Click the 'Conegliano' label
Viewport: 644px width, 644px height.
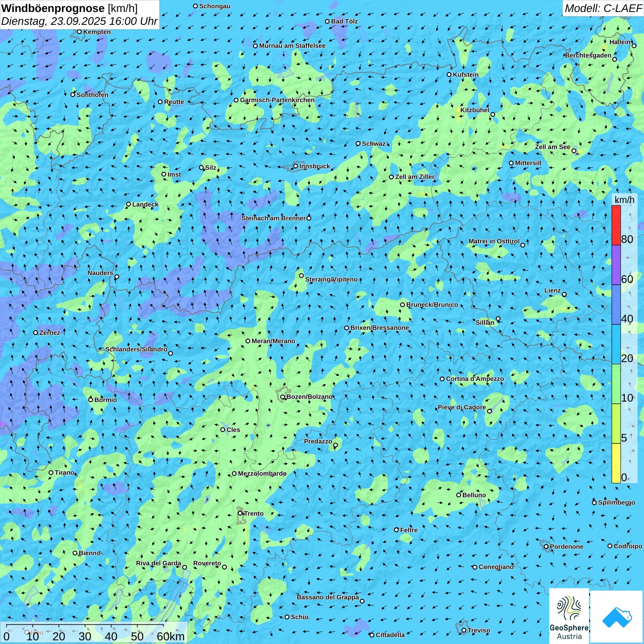(496, 567)
